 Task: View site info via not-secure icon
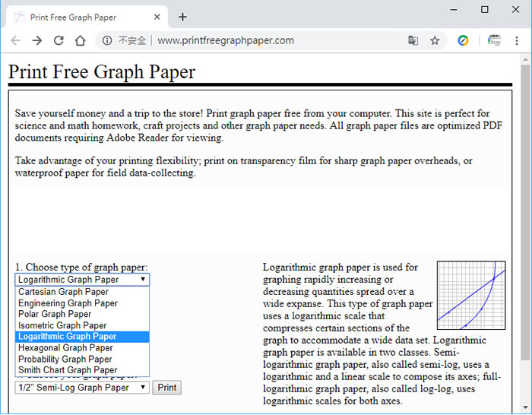click(107, 41)
